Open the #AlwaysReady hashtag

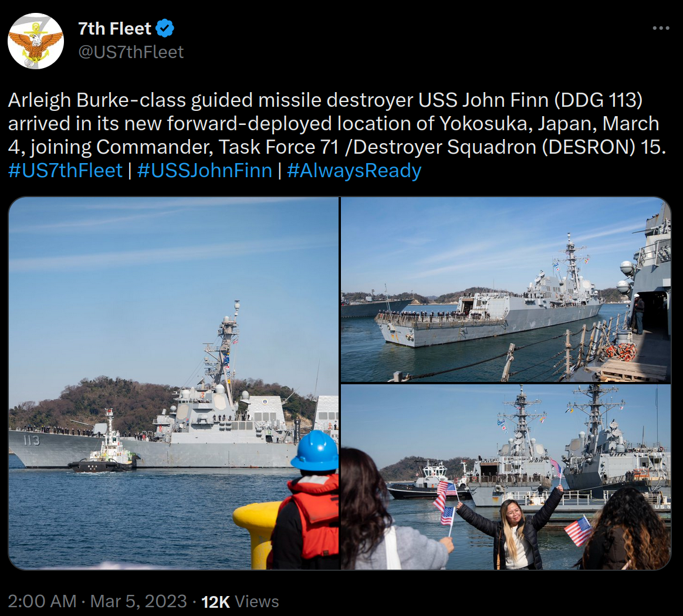point(354,170)
